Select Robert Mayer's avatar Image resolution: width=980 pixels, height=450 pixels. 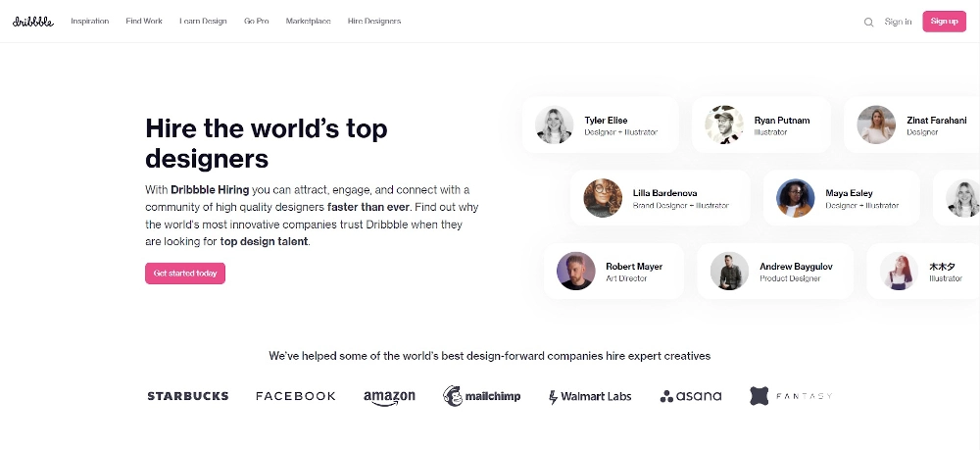click(575, 272)
